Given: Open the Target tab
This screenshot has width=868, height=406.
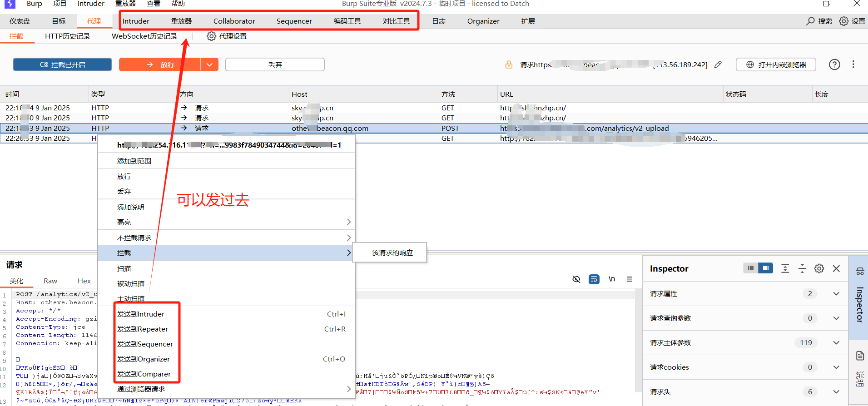Looking at the screenshot, I should [59, 21].
